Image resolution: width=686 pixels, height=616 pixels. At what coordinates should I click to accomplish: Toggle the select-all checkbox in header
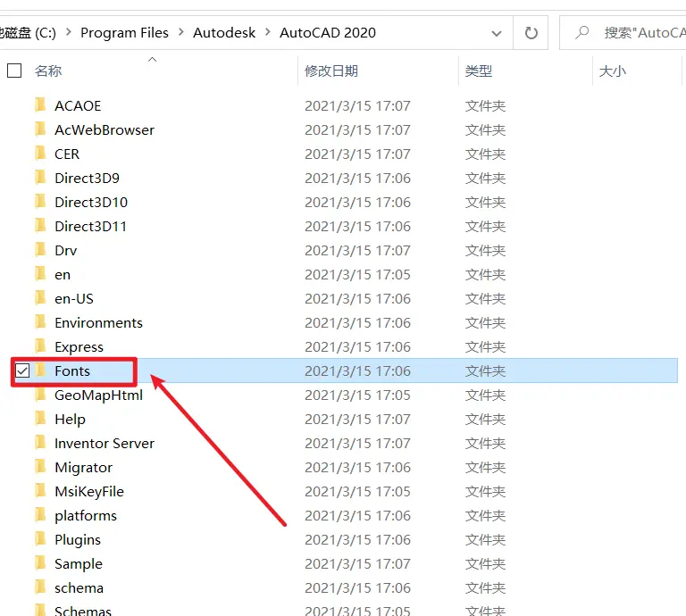click(x=14, y=71)
